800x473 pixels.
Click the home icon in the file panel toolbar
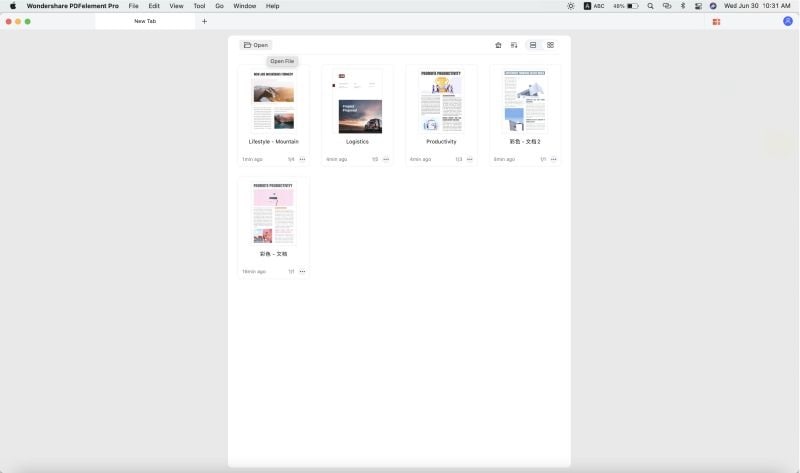click(x=498, y=45)
